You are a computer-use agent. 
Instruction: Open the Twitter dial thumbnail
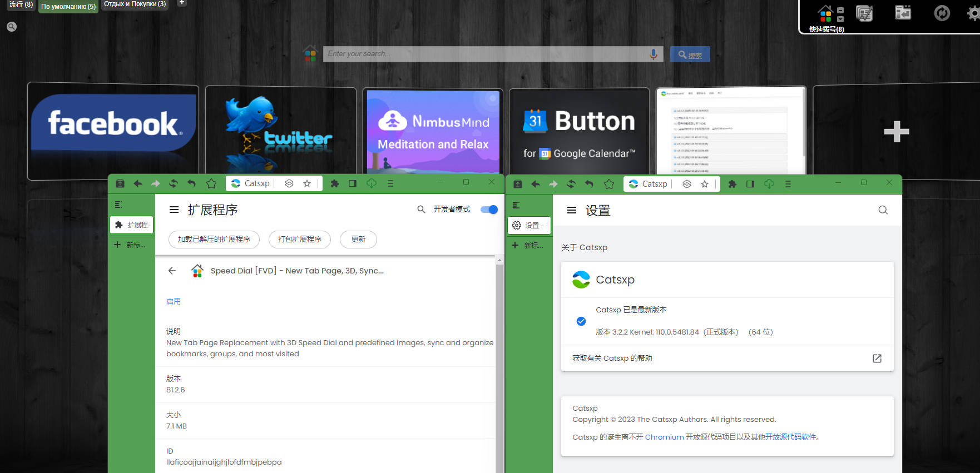pyautogui.click(x=281, y=131)
